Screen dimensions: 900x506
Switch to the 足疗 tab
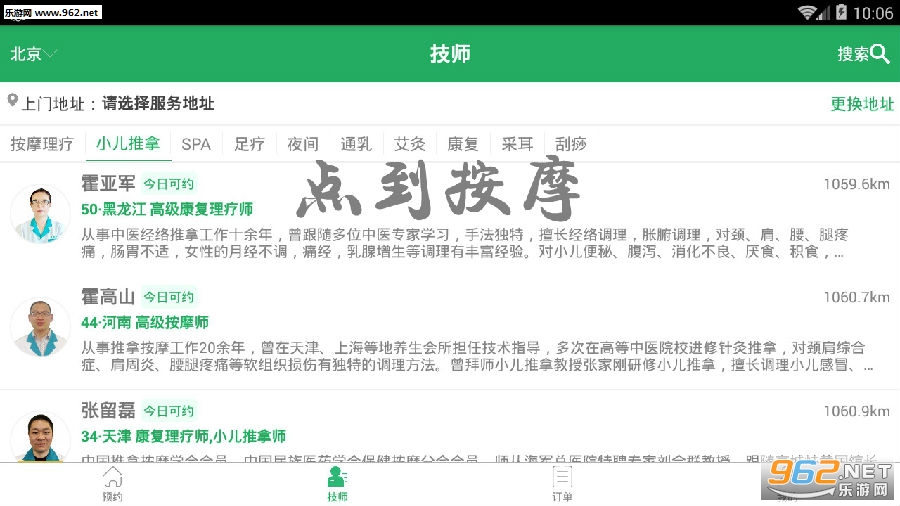pyautogui.click(x=249, y=144)
